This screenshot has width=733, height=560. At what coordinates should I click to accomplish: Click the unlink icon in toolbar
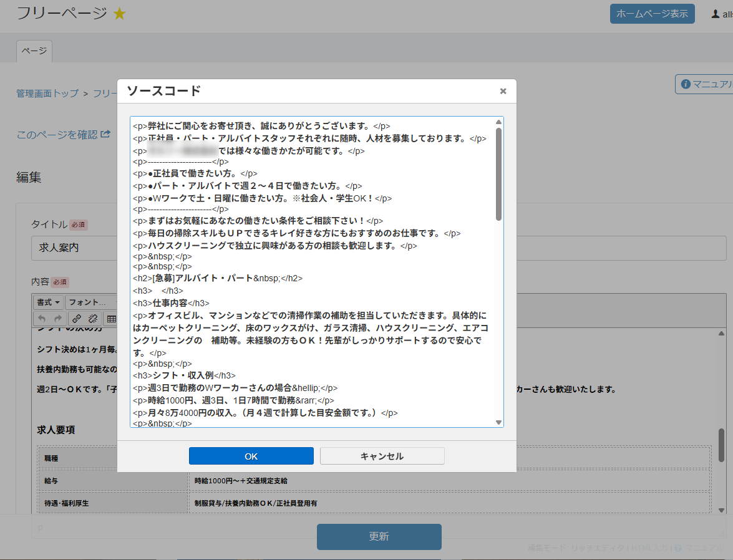(x=92, y=319)
